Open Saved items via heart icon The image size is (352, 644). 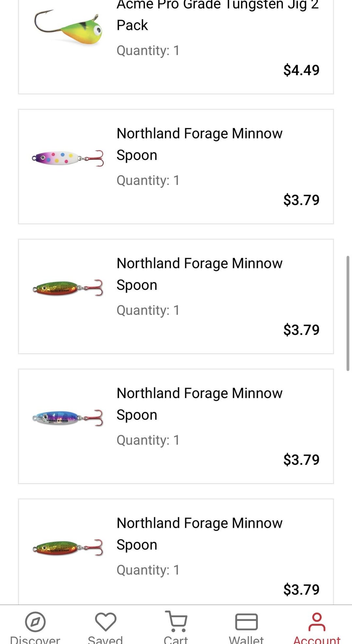105,622
